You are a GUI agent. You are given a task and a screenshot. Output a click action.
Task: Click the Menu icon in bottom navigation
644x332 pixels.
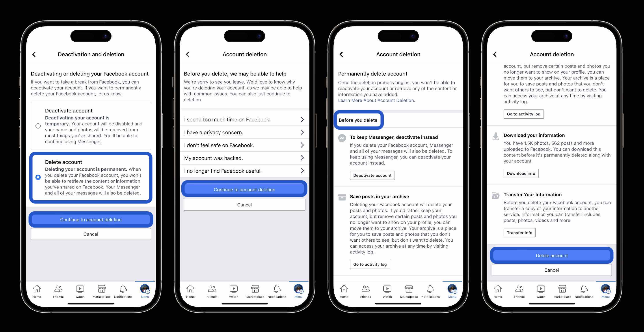click(x=145, y=290)
